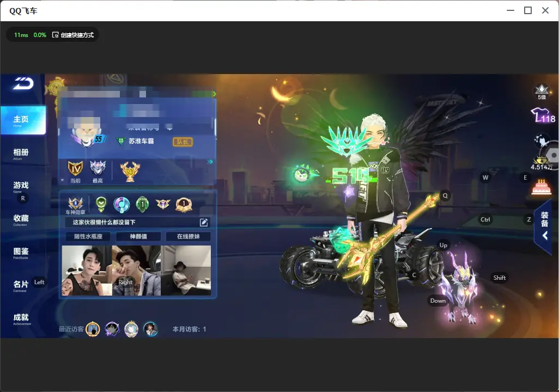The height and width of the screenshot is (392, 559).
Task: Open the first album photo thumbnail
Action: tap(87, 271)
